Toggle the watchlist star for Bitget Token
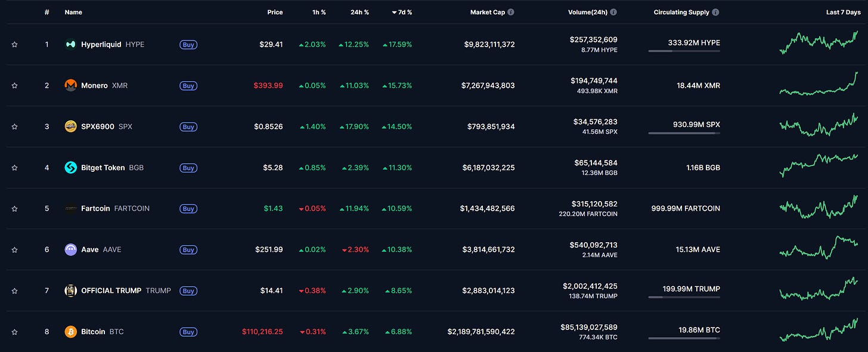 point(14,168)
